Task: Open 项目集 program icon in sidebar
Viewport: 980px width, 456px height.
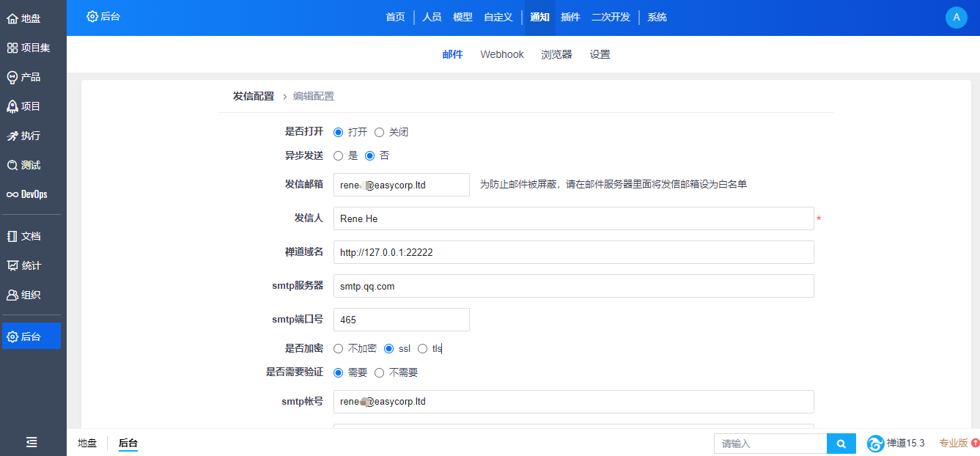Action: point(12,48)
